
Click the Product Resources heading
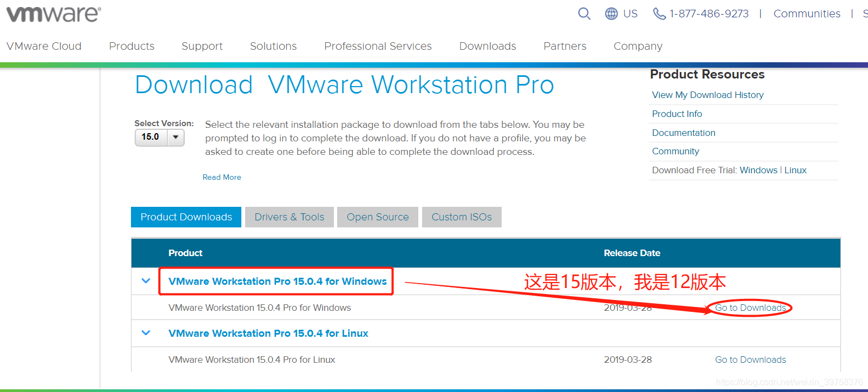click(707, 74)
